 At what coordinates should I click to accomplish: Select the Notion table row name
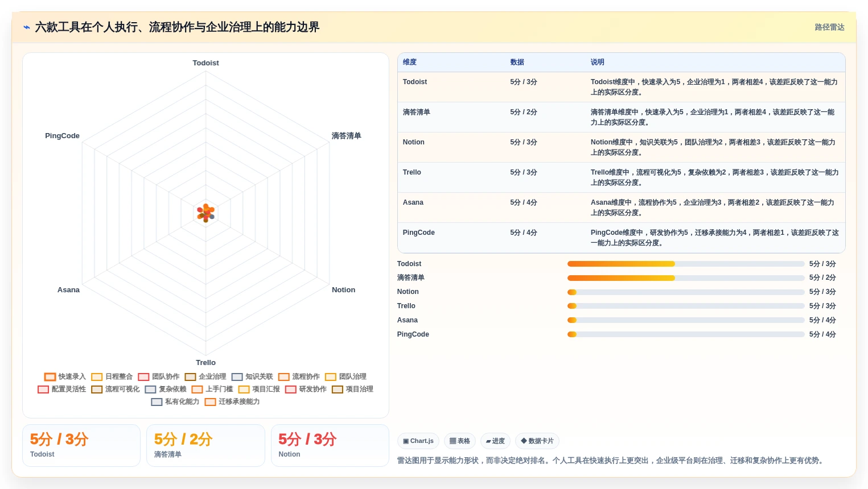point(414,142)
